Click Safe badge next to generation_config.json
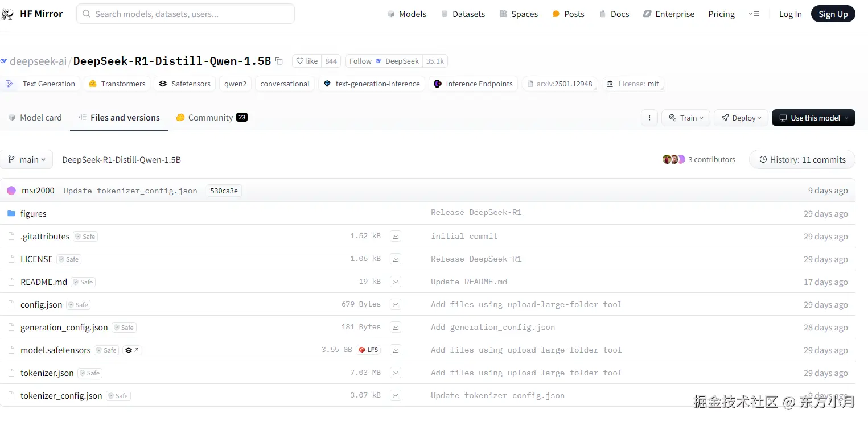Screen dimensions: 868x422 [x=124, y=328]
